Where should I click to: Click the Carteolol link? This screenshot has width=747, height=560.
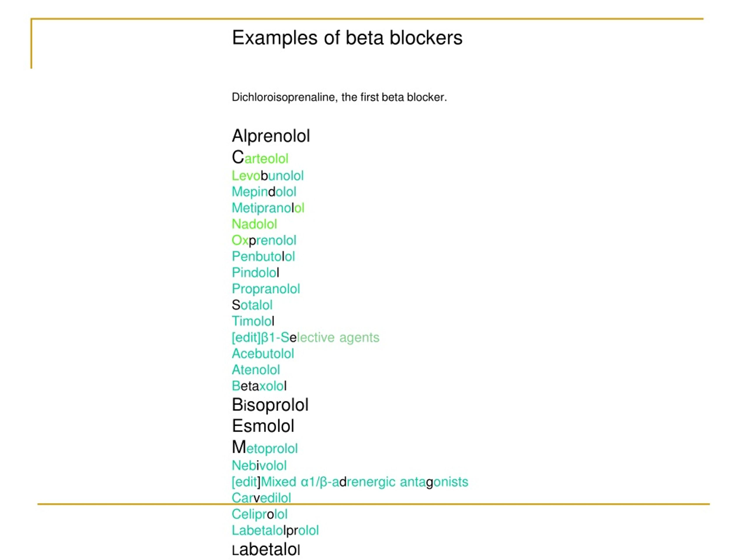(260, 157)
